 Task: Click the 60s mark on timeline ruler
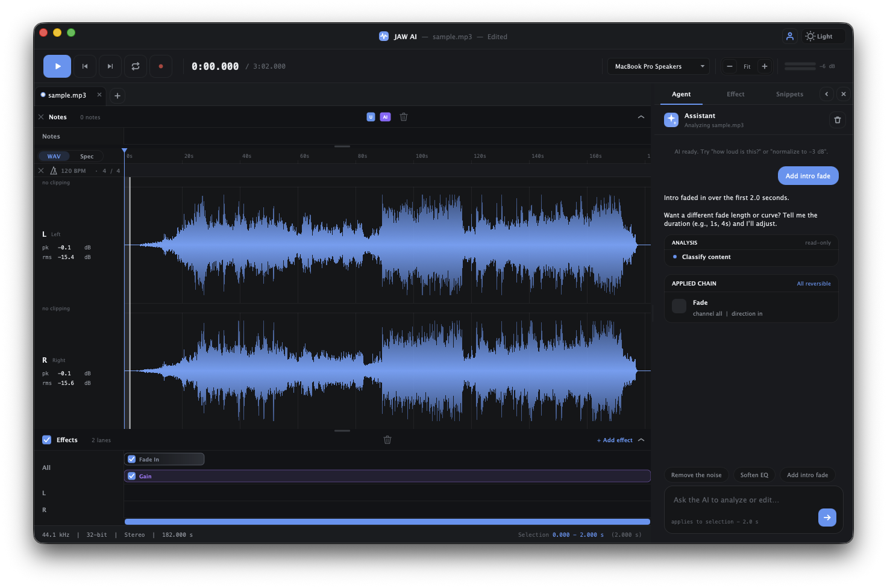(304, 156)
